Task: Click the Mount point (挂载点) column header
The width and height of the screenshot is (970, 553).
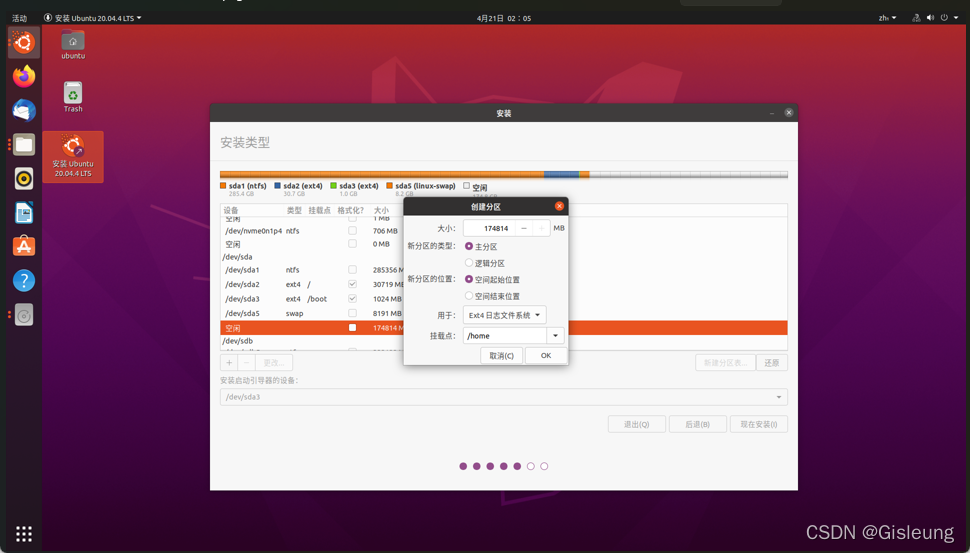Action: pyautogui.click(x=319, y=210)
